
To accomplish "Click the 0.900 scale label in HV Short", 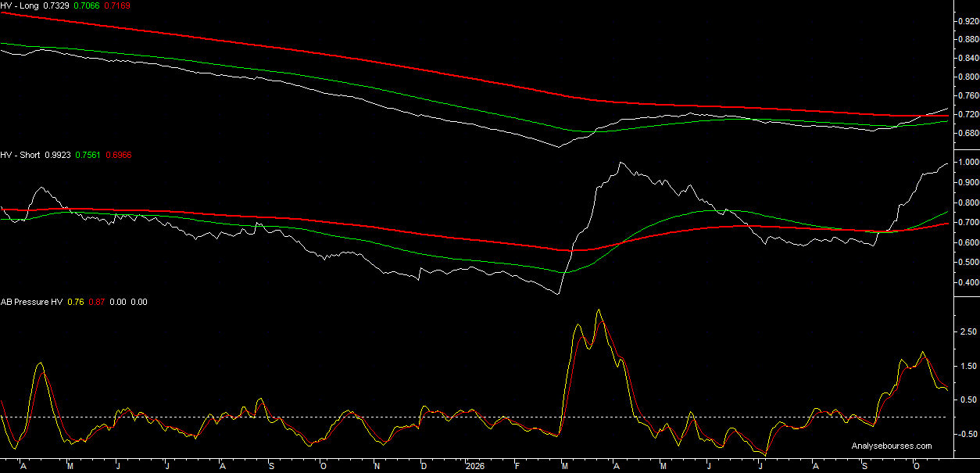I will pos(968,183).
